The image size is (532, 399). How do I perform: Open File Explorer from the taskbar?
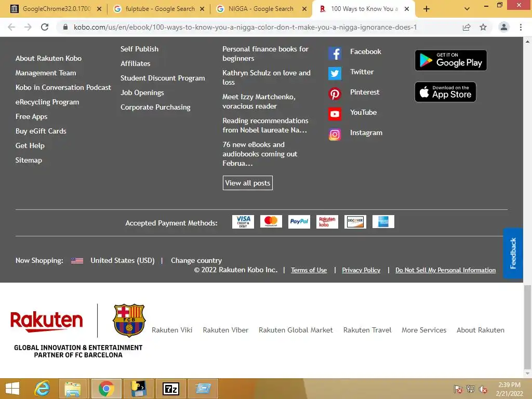(x=73, y=389)
